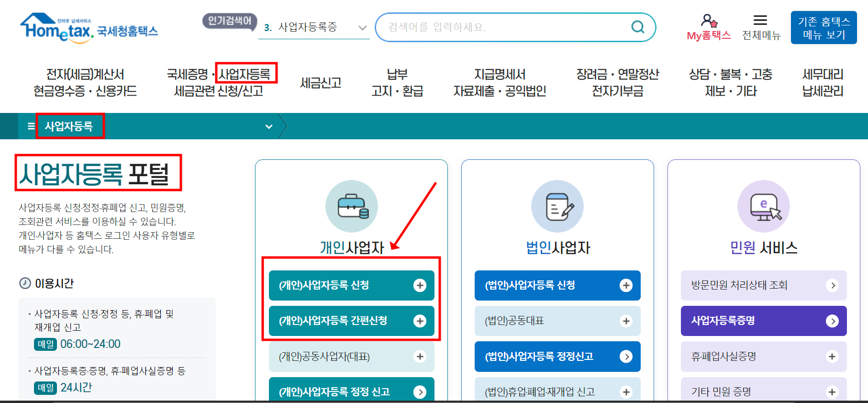Open the 납부 고지·환급 menu
868x403 pixels.
[397, 82]
